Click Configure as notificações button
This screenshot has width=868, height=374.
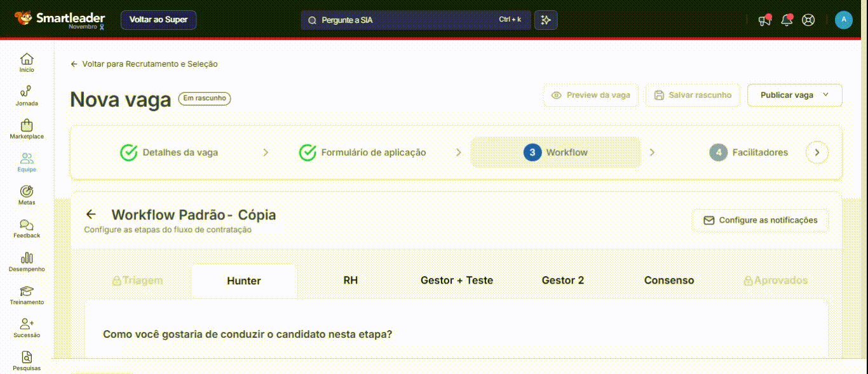tap(760, 220)
